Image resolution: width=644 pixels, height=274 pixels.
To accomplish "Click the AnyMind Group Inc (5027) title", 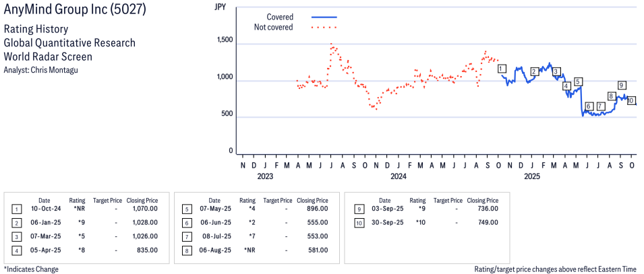I will click(x=75, y=11).
